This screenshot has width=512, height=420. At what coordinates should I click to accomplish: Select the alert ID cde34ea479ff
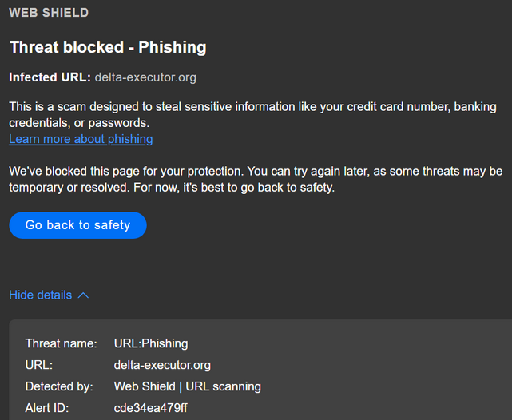click(151, 408)
